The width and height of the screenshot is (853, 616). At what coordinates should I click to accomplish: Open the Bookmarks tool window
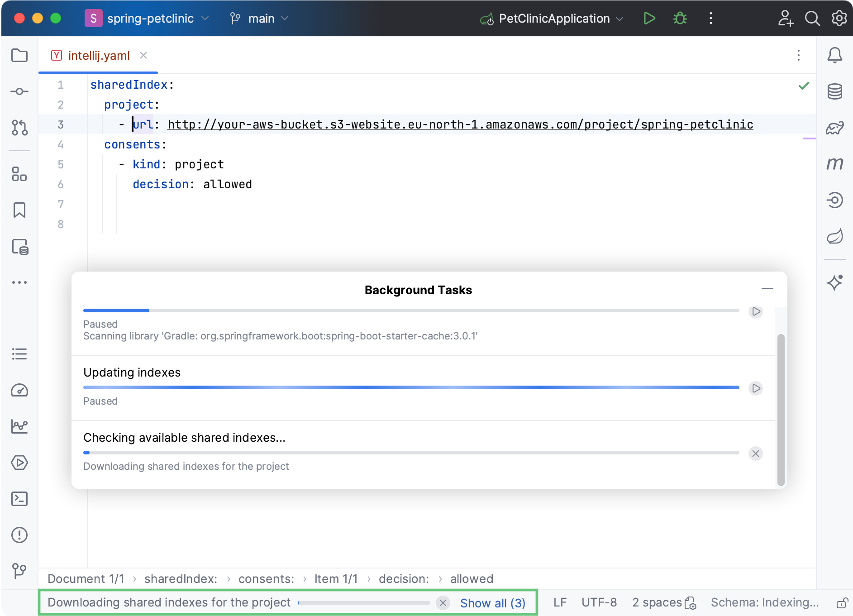19,210
